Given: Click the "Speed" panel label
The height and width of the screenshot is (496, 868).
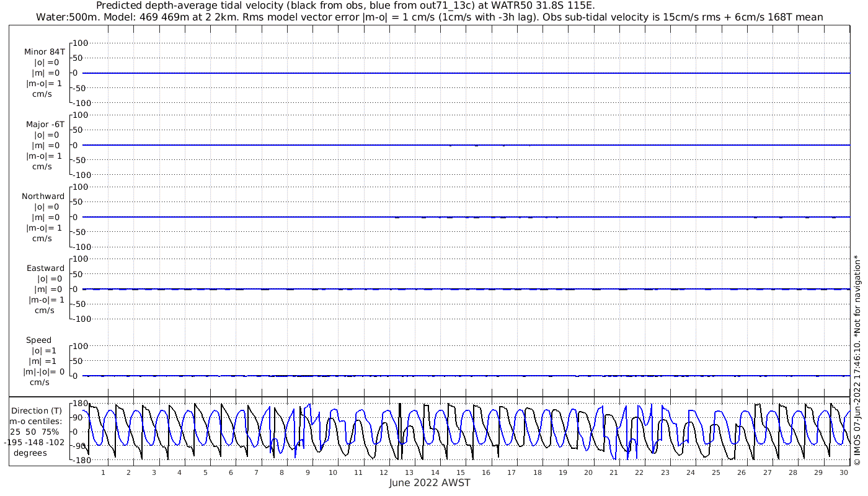Looking at the screenshot, I should click(x=39, y=340).
